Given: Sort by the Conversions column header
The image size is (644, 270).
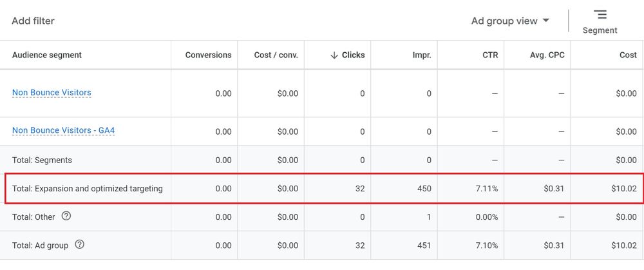Looking at the screenshot, I should point(208,55).
